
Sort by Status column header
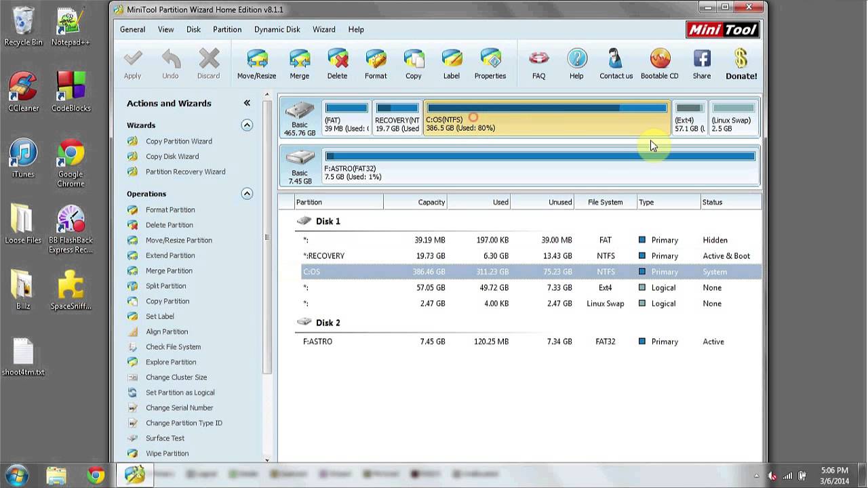click(x=730, y=202)
